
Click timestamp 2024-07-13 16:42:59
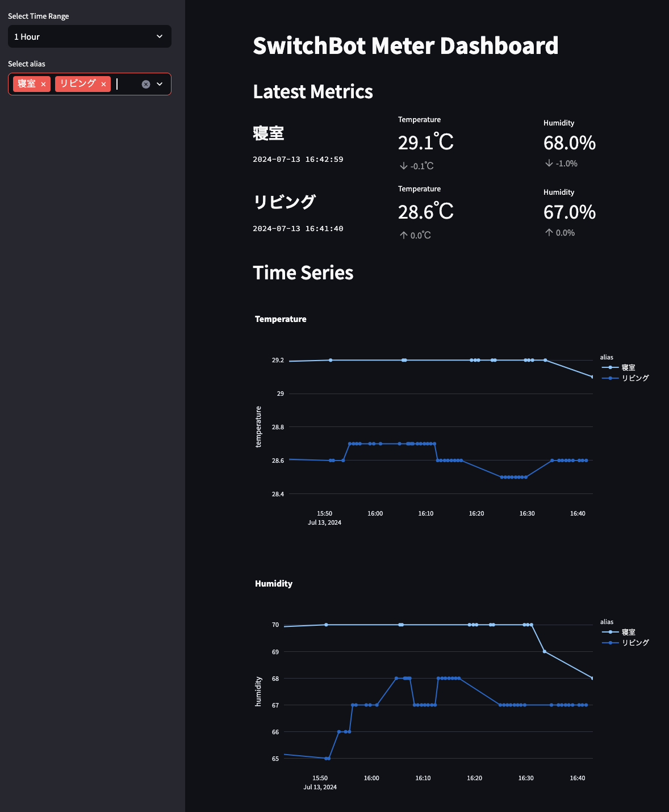pyautogui.click(x=298, y=160)
